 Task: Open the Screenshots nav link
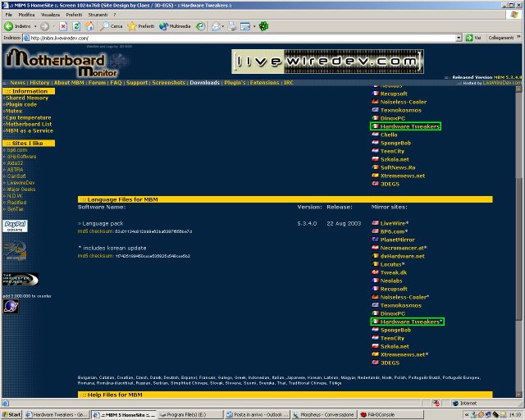(168, 83)
